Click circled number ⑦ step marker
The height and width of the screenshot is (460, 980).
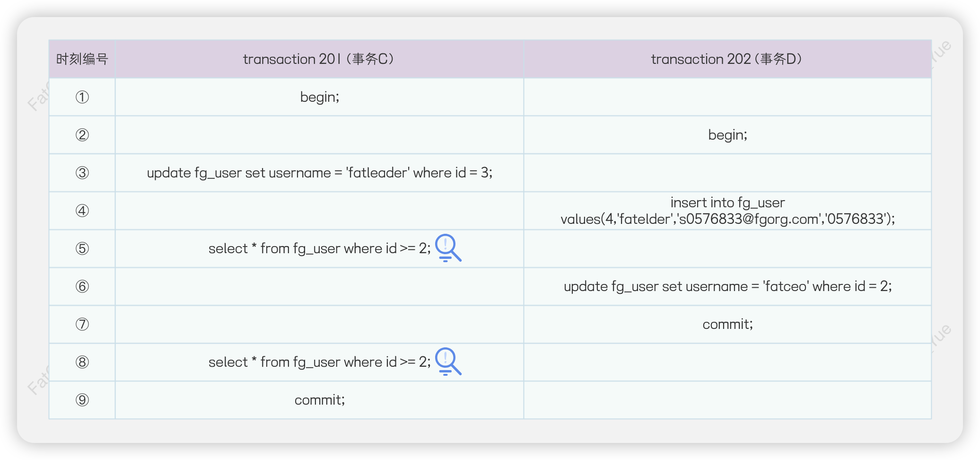pyautogui.click(x=82, y=324)
